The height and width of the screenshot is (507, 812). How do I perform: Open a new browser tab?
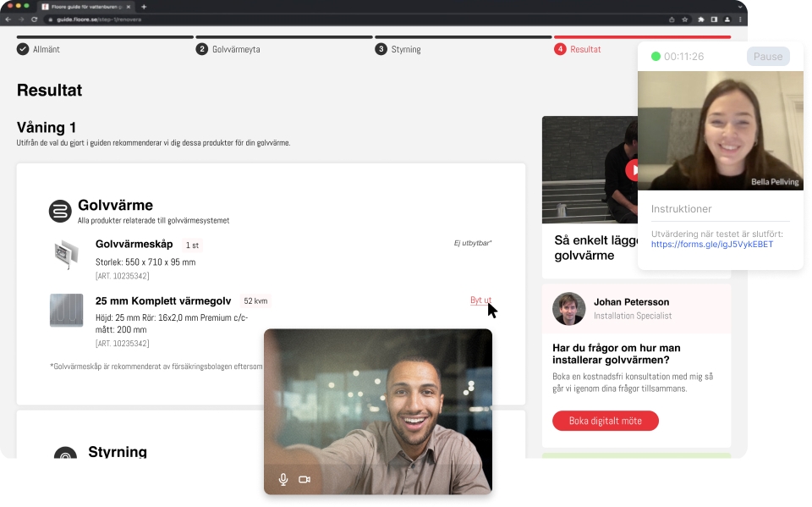(144, 7)
